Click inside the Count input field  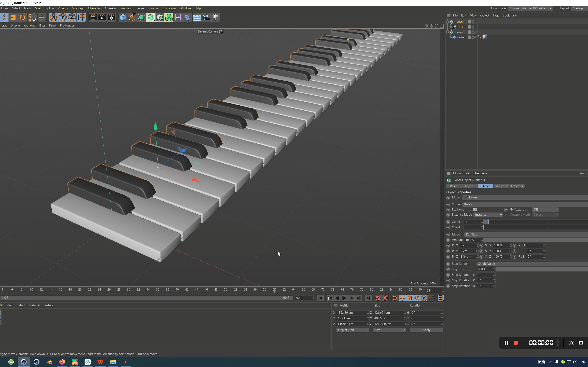(x=471, y=222)
